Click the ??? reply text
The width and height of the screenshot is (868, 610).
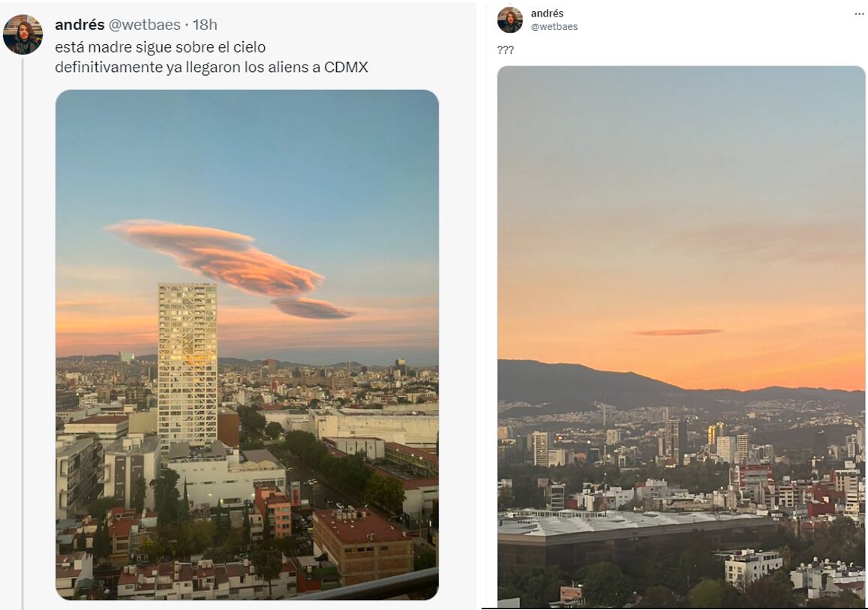(507, 50)
